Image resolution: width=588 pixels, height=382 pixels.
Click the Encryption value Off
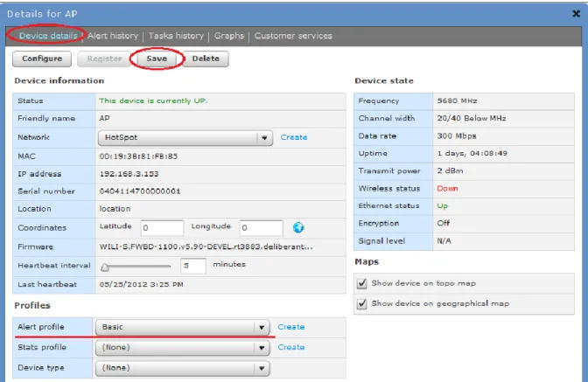pyautogui.click(x=444, y=223)
